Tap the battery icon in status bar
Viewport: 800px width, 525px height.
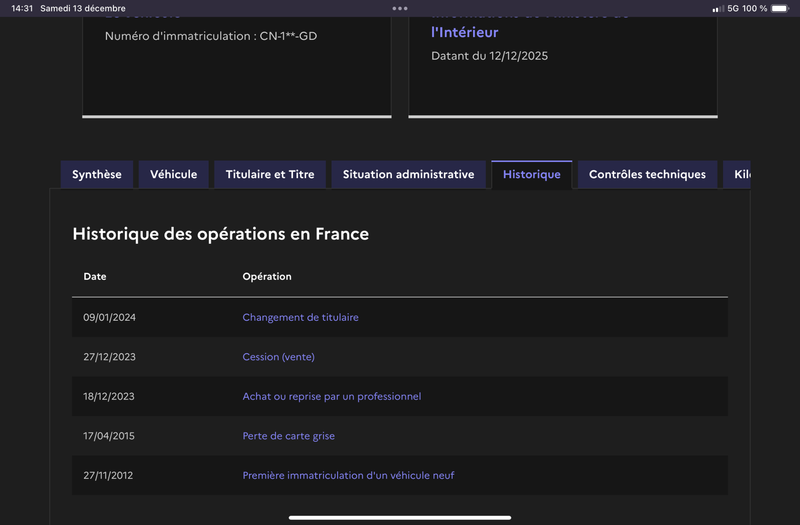[x=780, y=8]
